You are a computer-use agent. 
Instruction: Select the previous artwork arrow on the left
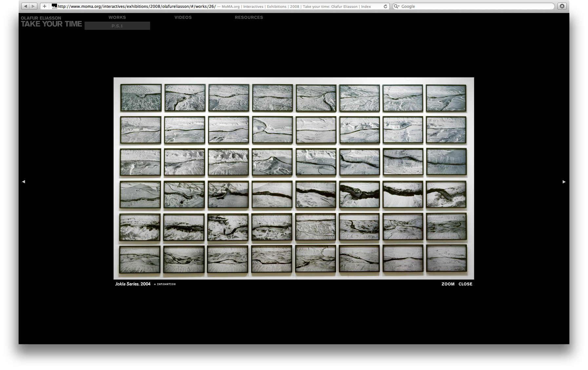pyautogui.click(x=24, y=181)
